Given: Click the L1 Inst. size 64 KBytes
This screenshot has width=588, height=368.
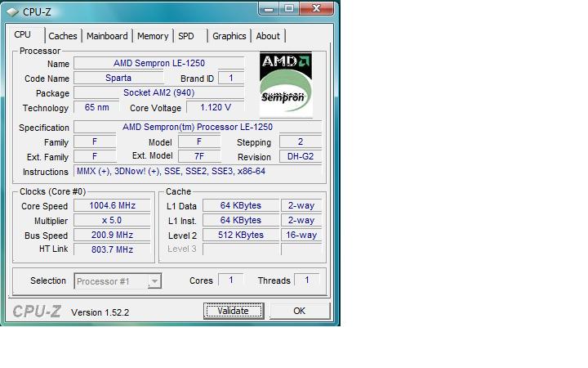Looking at the screenshot, I should click(241, 220).
